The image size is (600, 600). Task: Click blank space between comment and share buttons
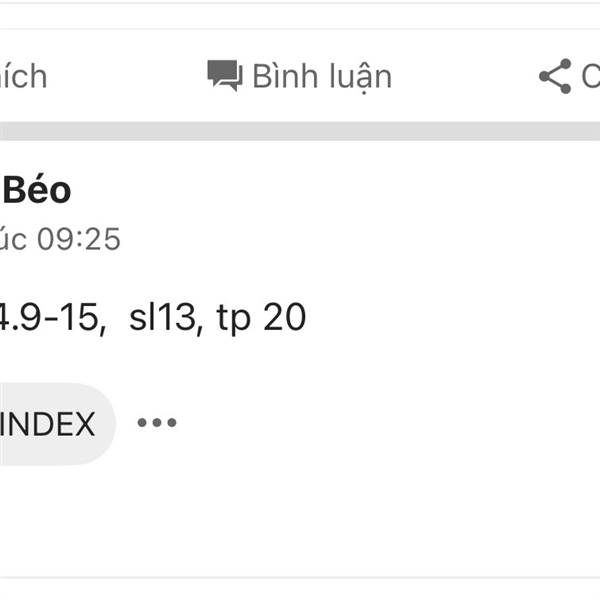pyautogui.click(x=465, y=76)
